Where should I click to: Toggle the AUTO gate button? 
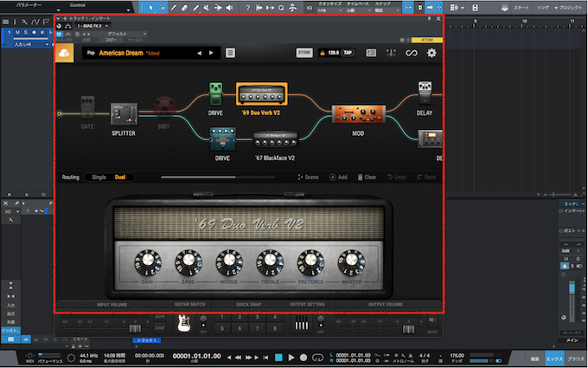[159, 318]
